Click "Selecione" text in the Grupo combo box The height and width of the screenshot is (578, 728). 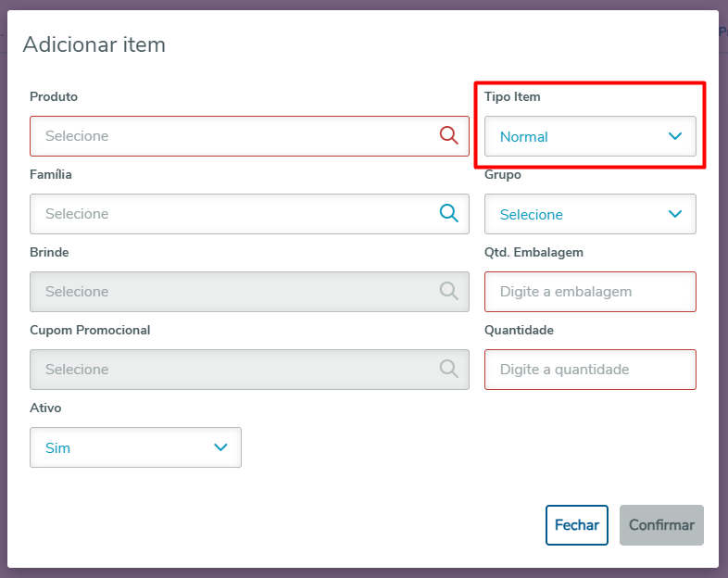pyautogui.click(x=532, y=215)
